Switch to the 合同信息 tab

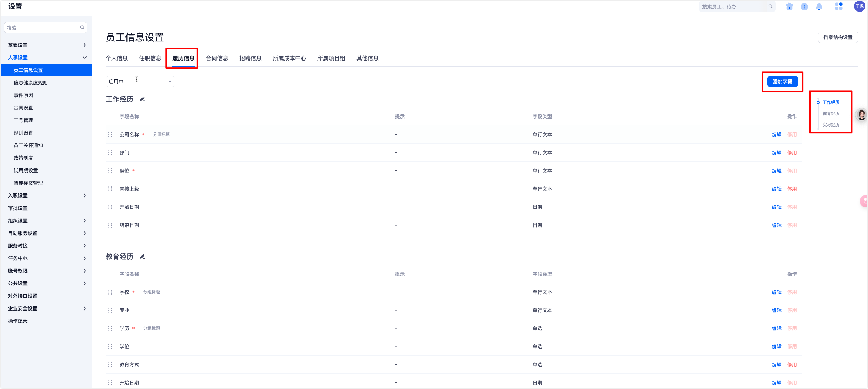(x=217, y=58)
